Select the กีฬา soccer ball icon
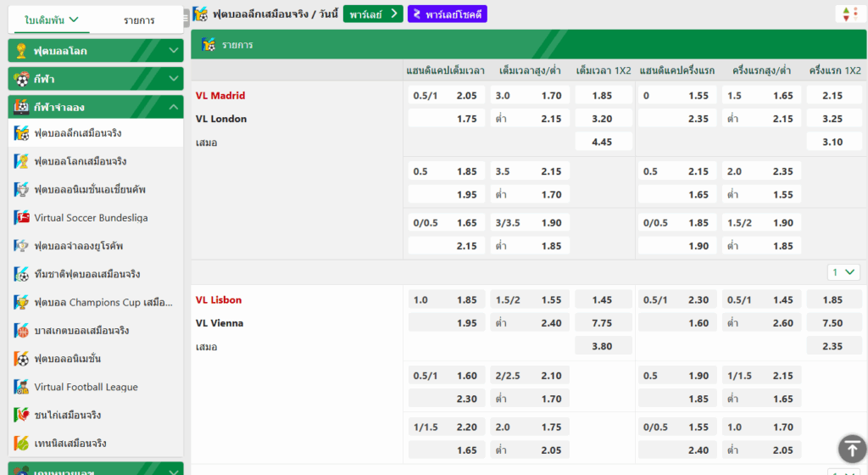Screen dimensions: 868x475 pos(21,79)
